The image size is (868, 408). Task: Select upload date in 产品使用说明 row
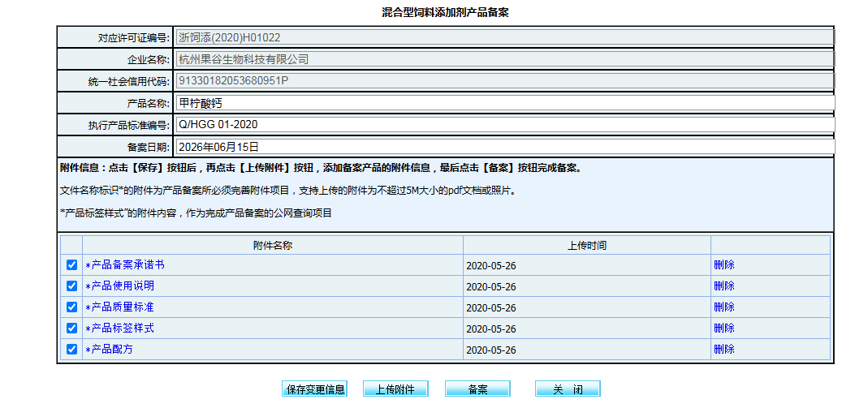pos(491,286)
